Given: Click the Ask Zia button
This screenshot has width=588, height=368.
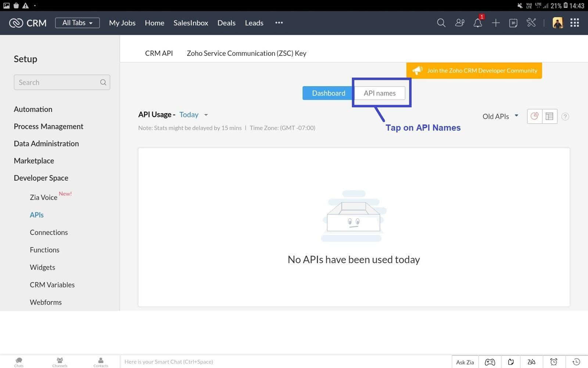Looking at the screenshot, I should pos(465,362).
